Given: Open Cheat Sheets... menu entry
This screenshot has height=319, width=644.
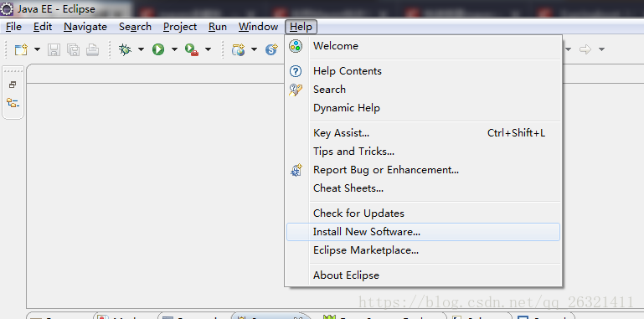Looking at the screenshot, I should coord(423,188).
